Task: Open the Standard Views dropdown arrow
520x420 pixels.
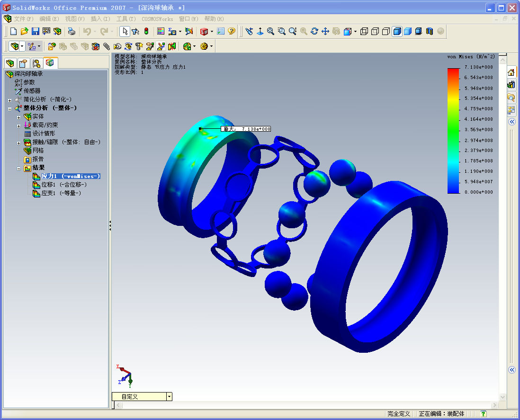Action: [x=355, y=32]
